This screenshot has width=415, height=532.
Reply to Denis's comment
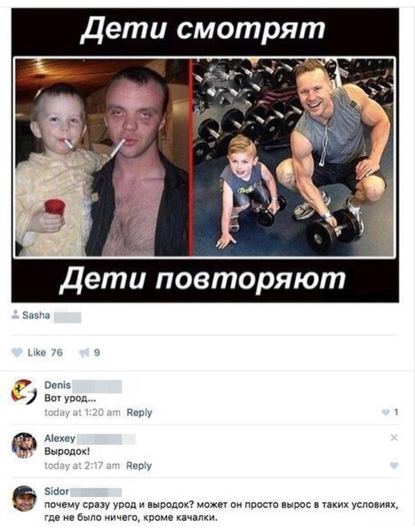point(139,412)
